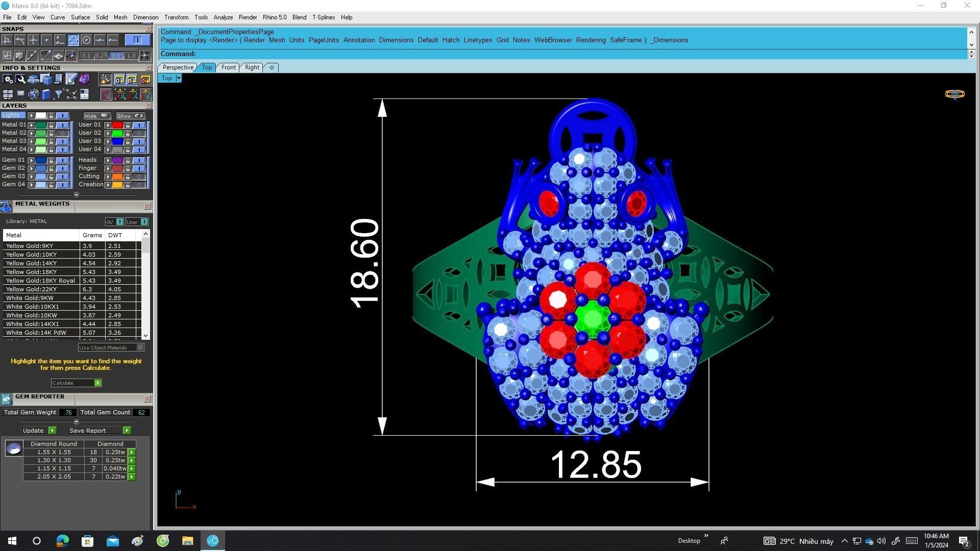Viewport: 980px width, 551px height.
Task: Click the Heads layer purple color swatch
Action: click(117, 160)
